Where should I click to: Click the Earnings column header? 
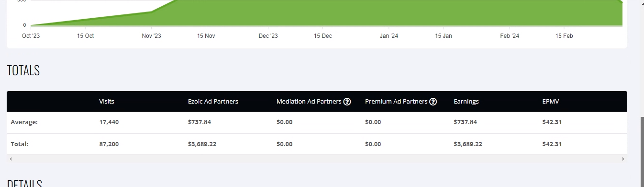point(466,102)
